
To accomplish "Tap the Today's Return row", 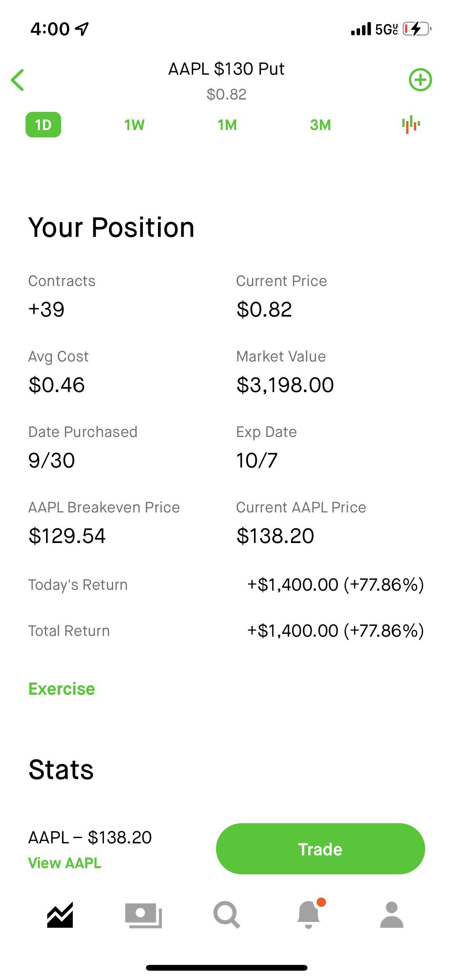I will pos(226,584).
